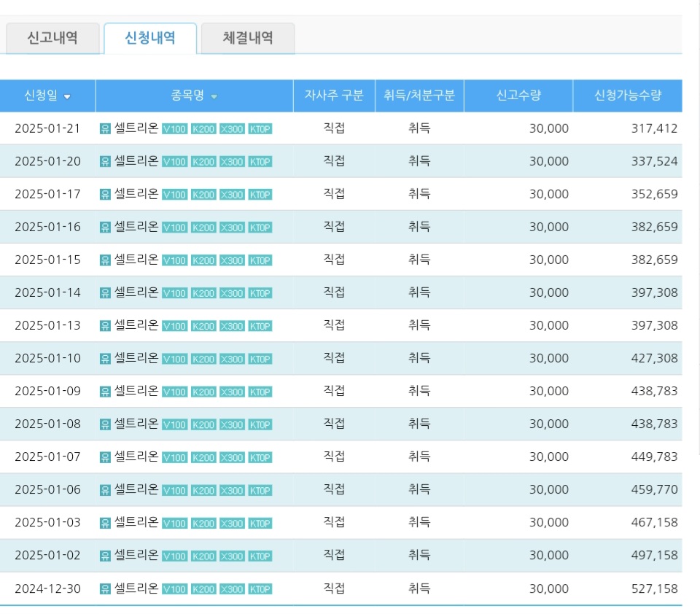This screenshot has height=614, width=700.
Task: Select date cell 2025-01-06
Action: click(48, 490)
